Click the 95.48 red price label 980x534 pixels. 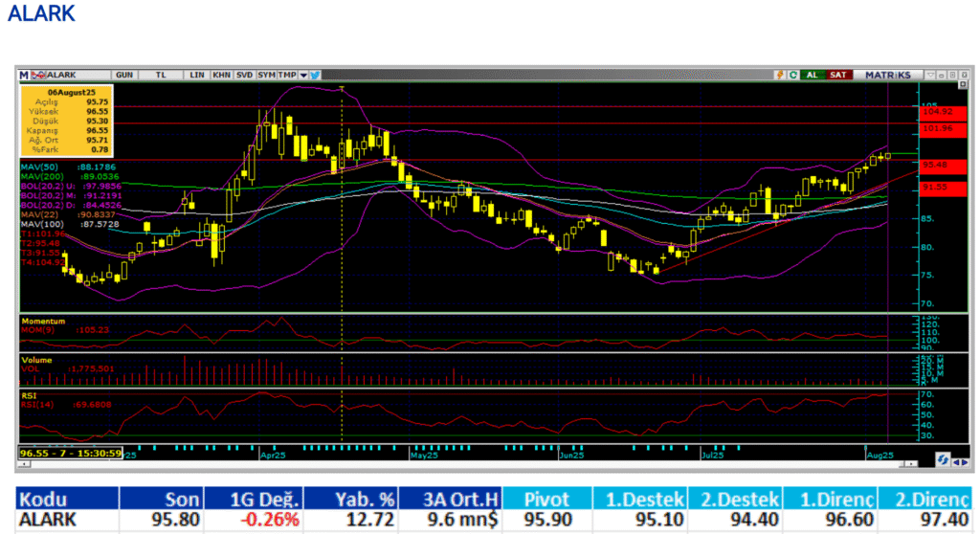pyautogui.click(x=942, y=166)
